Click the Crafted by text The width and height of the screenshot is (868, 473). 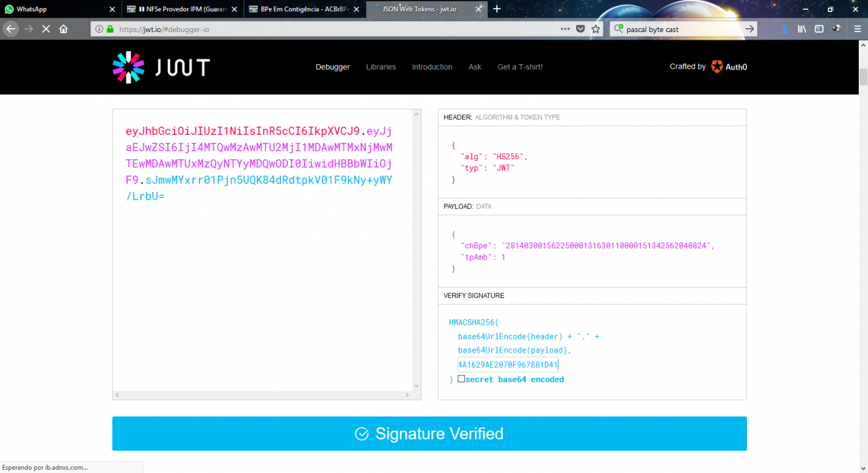(x=687, y=67)
